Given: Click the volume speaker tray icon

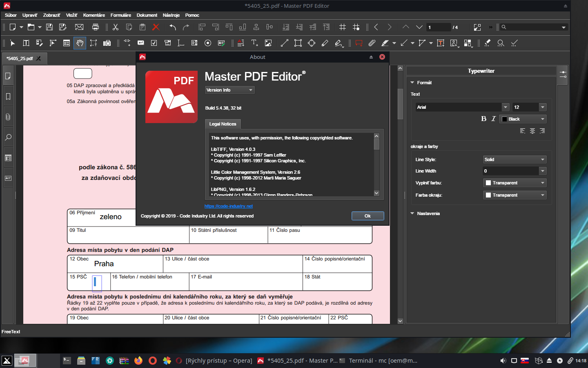Looking at the screenshot, I should click(x=503, y=361).
